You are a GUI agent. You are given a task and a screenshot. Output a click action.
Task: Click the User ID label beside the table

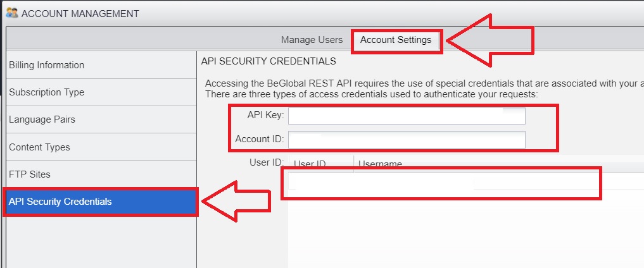coord(266,162)
